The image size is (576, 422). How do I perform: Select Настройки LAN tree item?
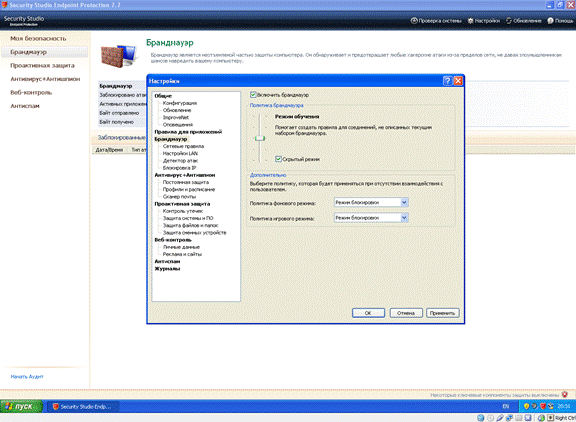(x=180, y=153)
